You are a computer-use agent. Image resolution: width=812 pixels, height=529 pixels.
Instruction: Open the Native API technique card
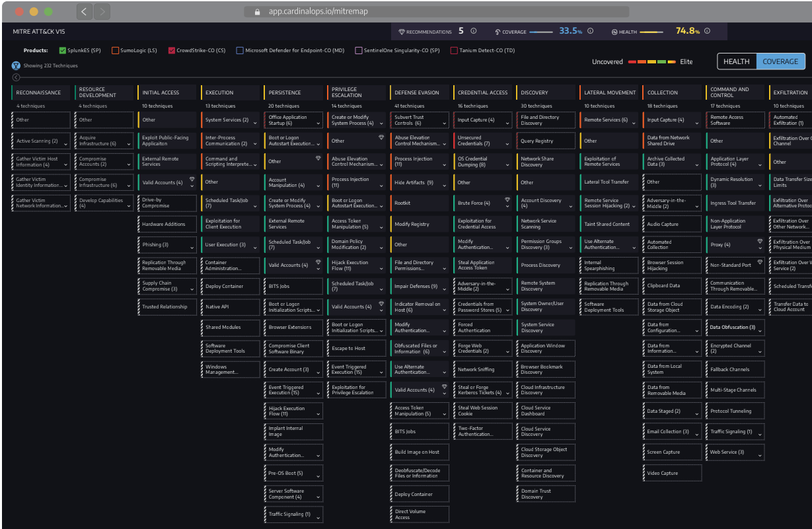pyautogui.click(x=231, y=306)
